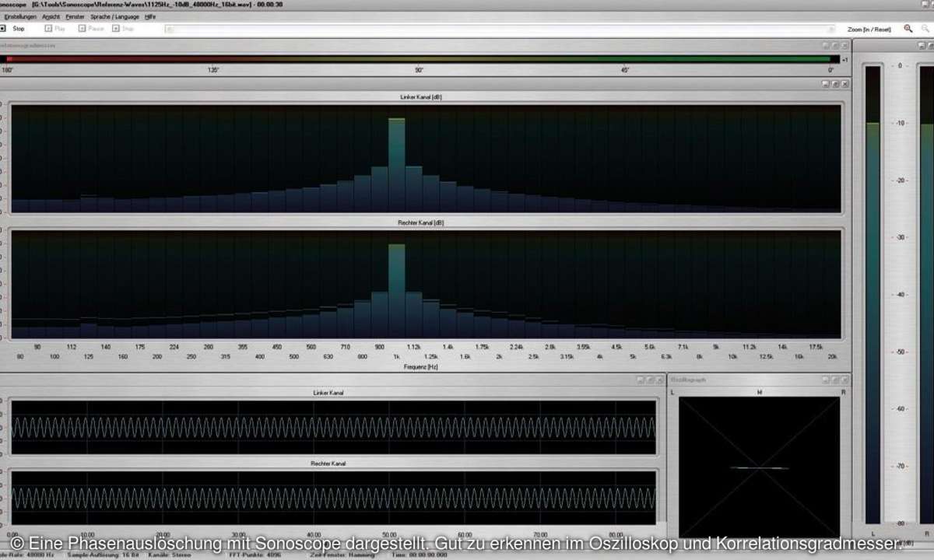The height and width of the screenshot is (560, 934).
Task: Click the 'Zoom [In / Reset]' label
Action: click(x=870, y=30)
